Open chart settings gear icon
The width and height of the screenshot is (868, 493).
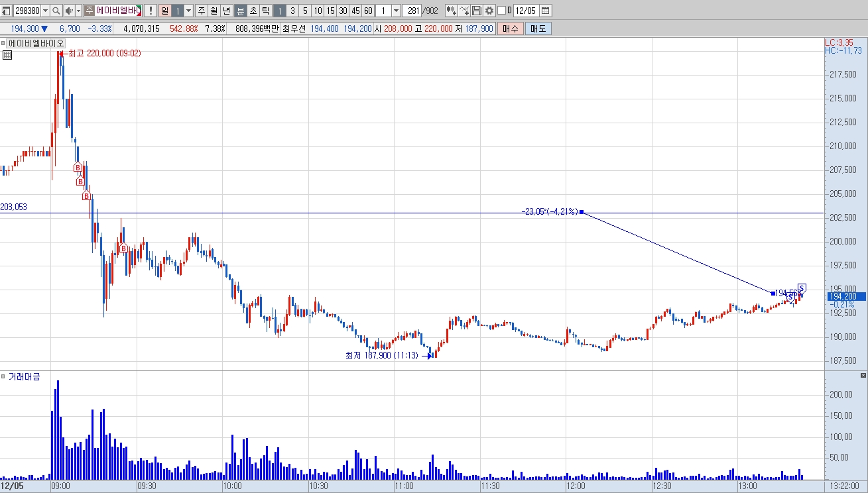coord(489,11)
